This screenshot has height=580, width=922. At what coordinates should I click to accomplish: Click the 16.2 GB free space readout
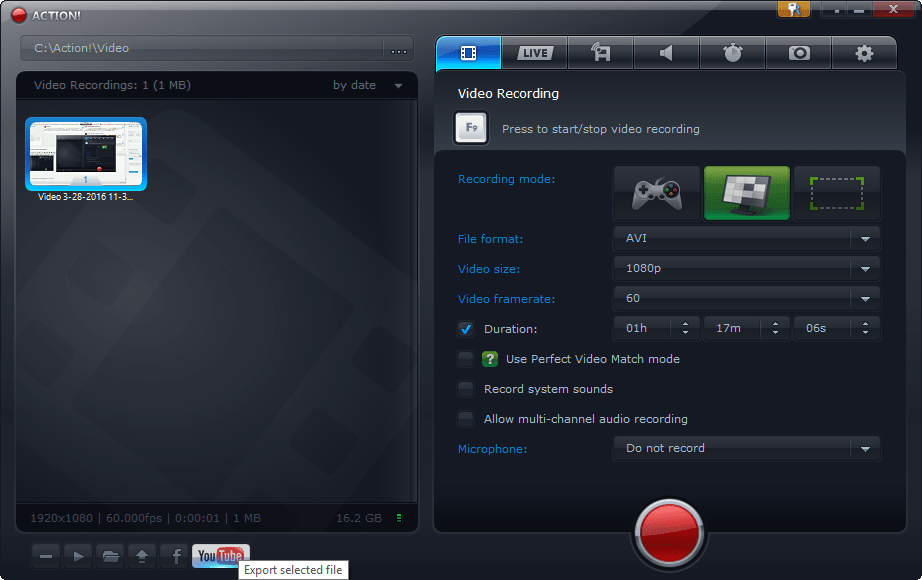359,518
